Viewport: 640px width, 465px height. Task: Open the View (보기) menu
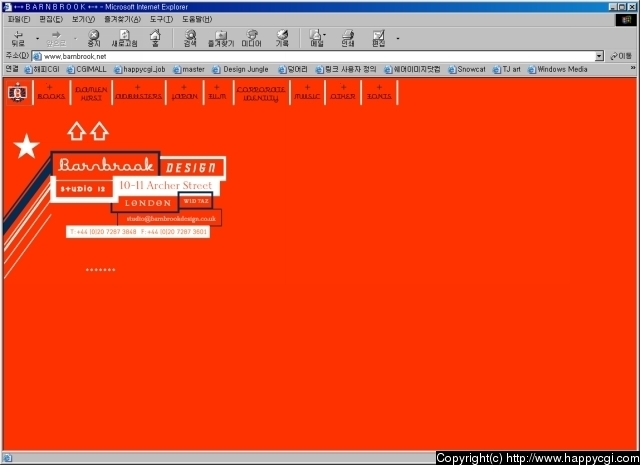[83, 19]
